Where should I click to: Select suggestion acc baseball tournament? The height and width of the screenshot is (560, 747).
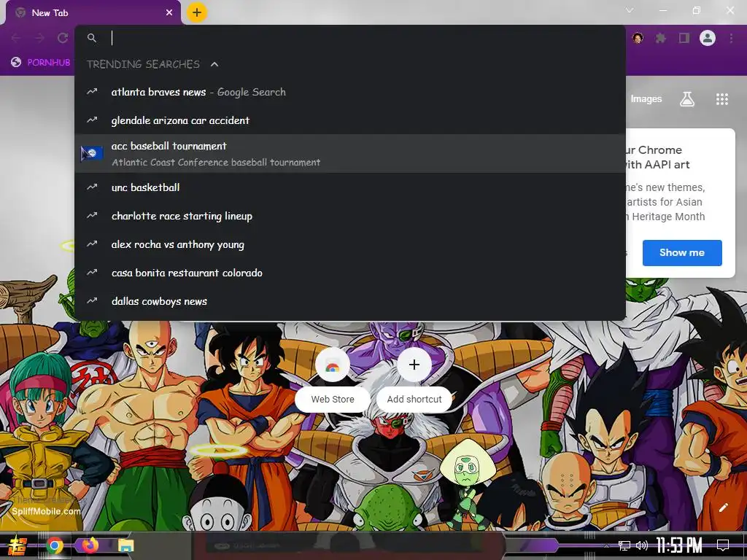pyautogui.click(x=350, y=153)
